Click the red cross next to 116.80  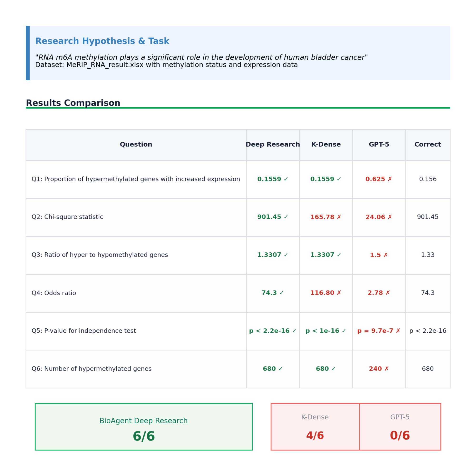click(x=339, y=293)
